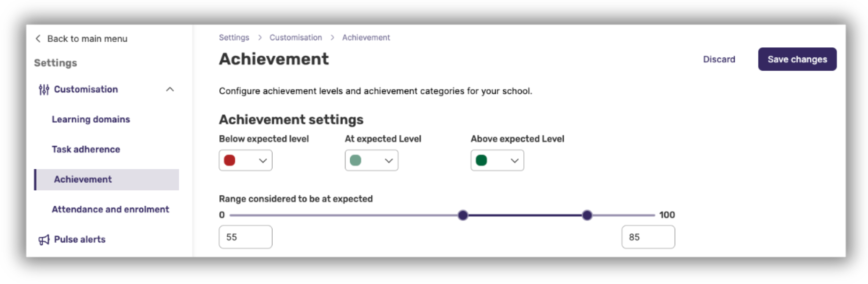Click Back to main menu
The width and height of the screenshot is (868, 284).
(87, 38)
